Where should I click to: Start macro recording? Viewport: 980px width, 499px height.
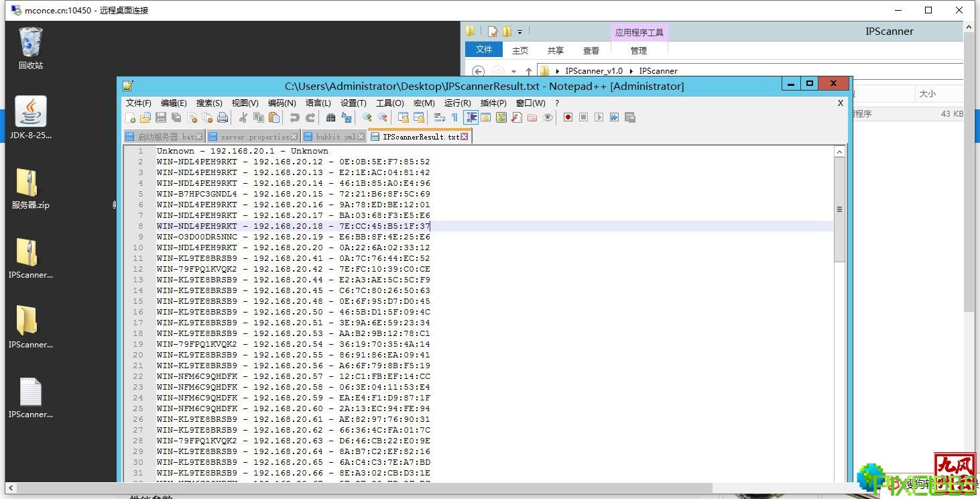pos(568,117)
